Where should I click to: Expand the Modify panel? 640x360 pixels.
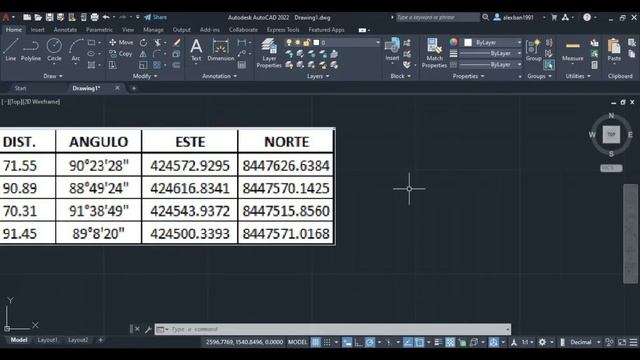tap(145, 76)
